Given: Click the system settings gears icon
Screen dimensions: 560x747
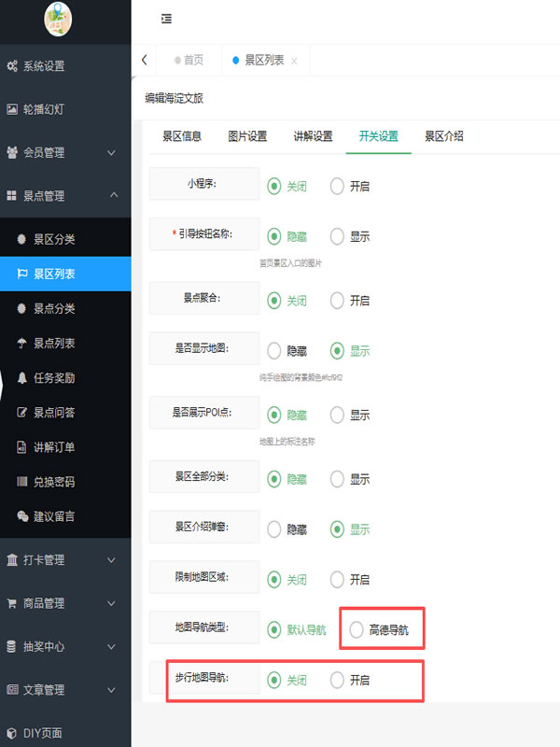Looking at the screenshot, I should coord(12,65).
